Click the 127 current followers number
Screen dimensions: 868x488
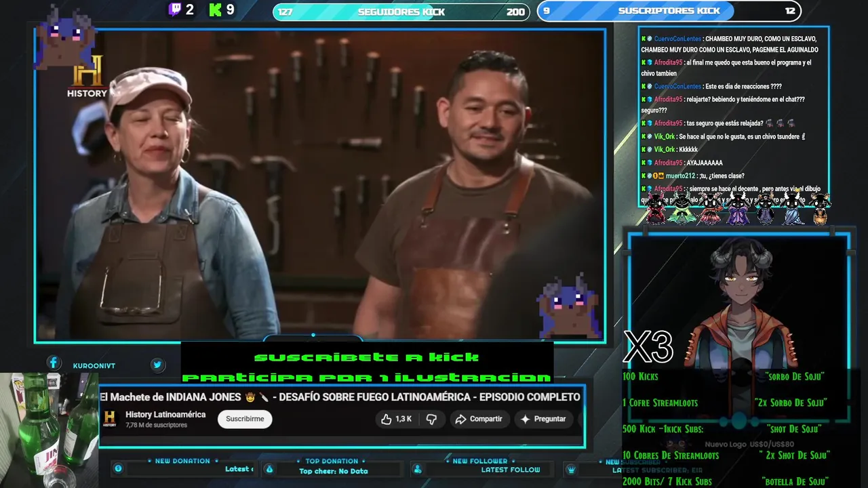(285, 12)
